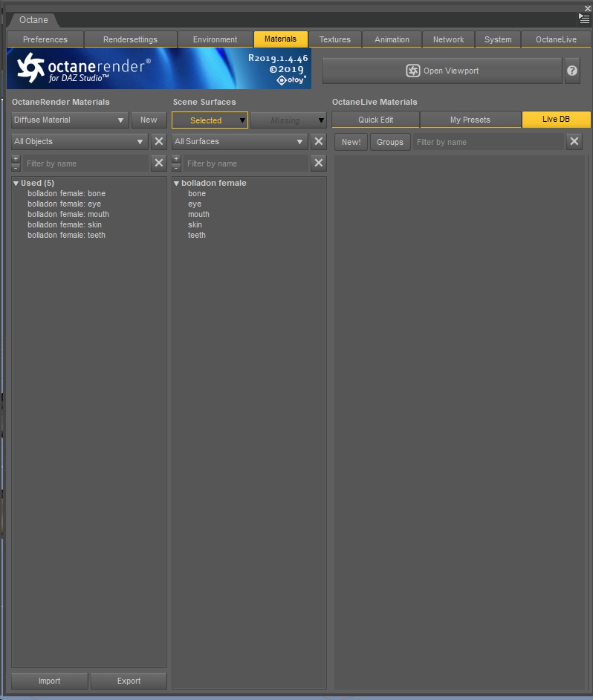
Task: Switch to the Network tab
Action: 448,39
